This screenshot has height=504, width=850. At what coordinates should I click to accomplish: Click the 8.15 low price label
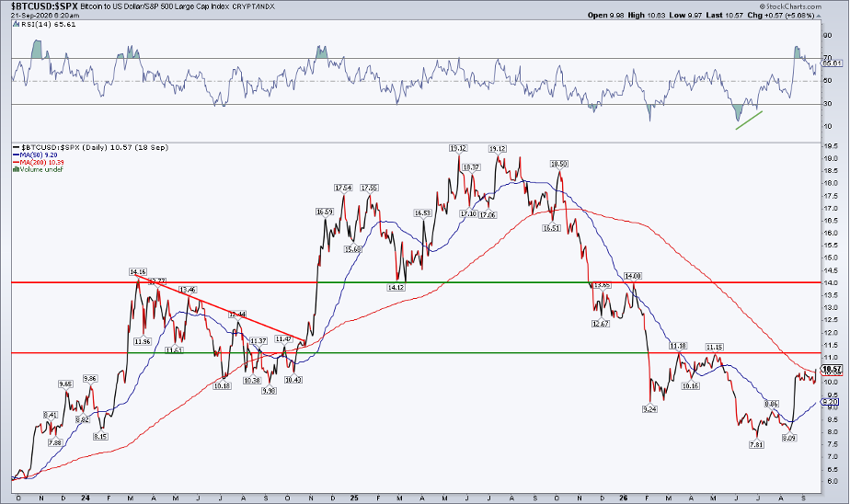click(100, 436)
